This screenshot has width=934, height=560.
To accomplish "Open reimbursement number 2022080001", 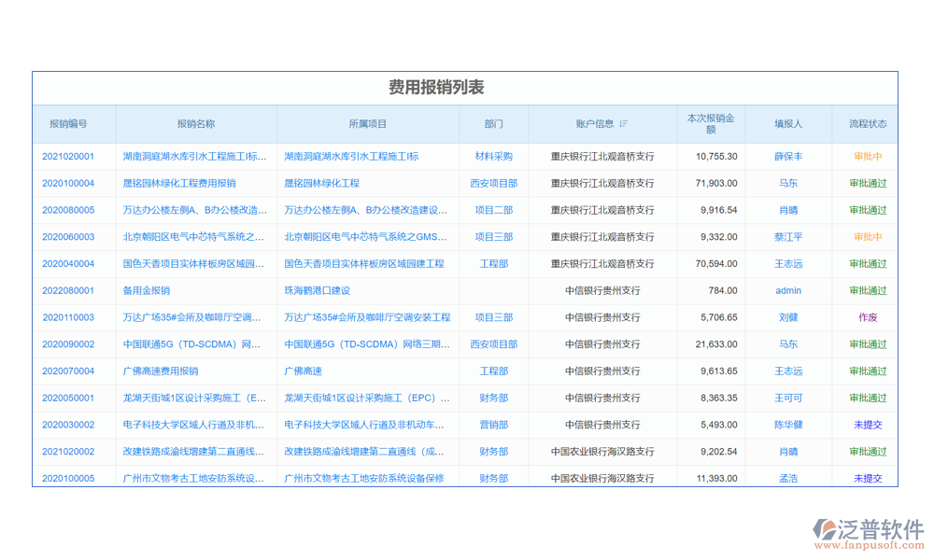I will pos(68,291).
